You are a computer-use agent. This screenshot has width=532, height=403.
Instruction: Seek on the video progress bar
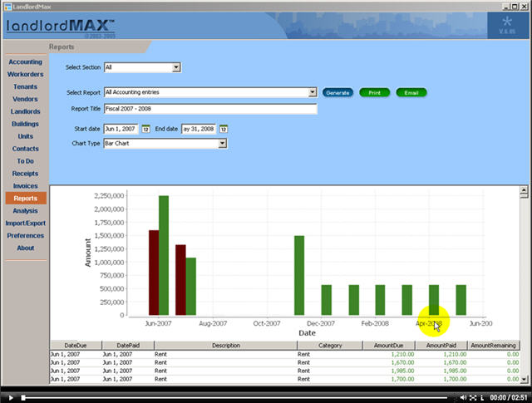(x=234, y=397)
